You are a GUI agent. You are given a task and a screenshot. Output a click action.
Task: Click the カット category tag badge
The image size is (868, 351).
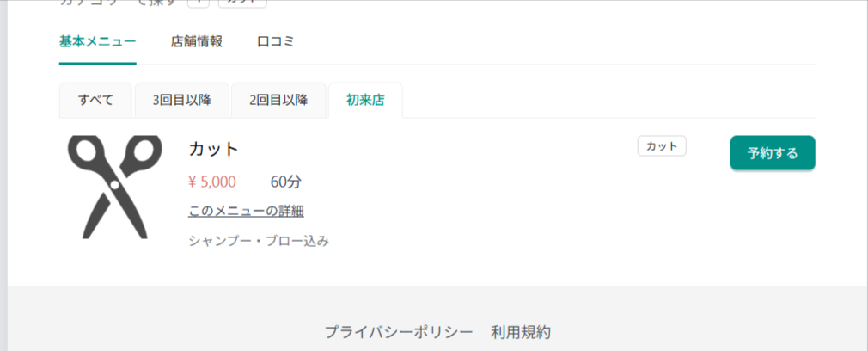click(x=662, y=146)
